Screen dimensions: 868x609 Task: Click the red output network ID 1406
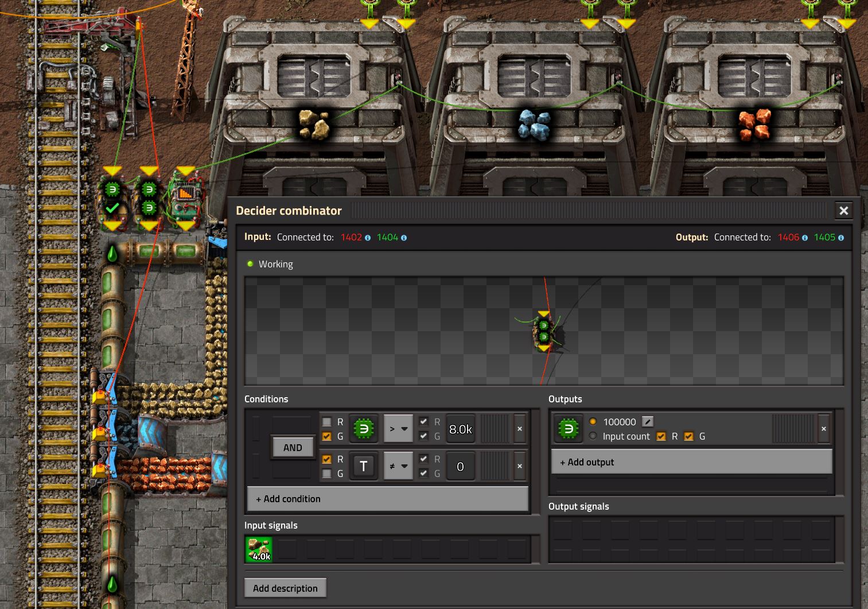(x=788, y=238)
